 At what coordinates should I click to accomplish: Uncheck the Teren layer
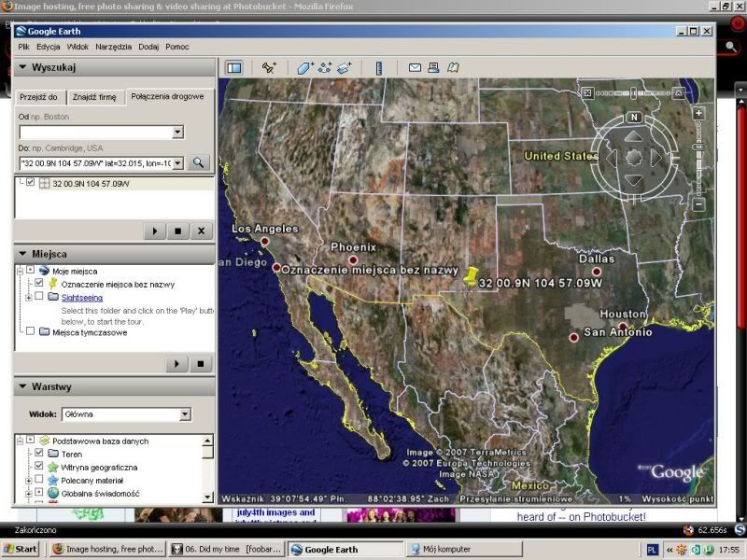coord(39,453)
